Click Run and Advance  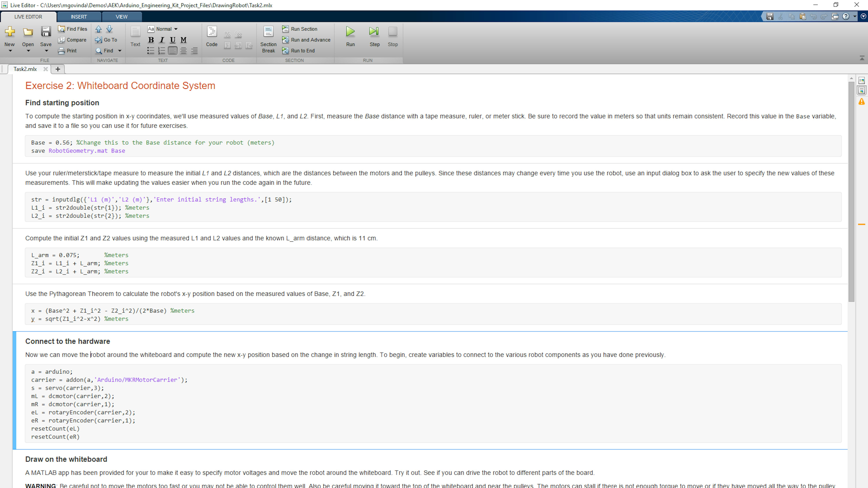tap(306, 40)
